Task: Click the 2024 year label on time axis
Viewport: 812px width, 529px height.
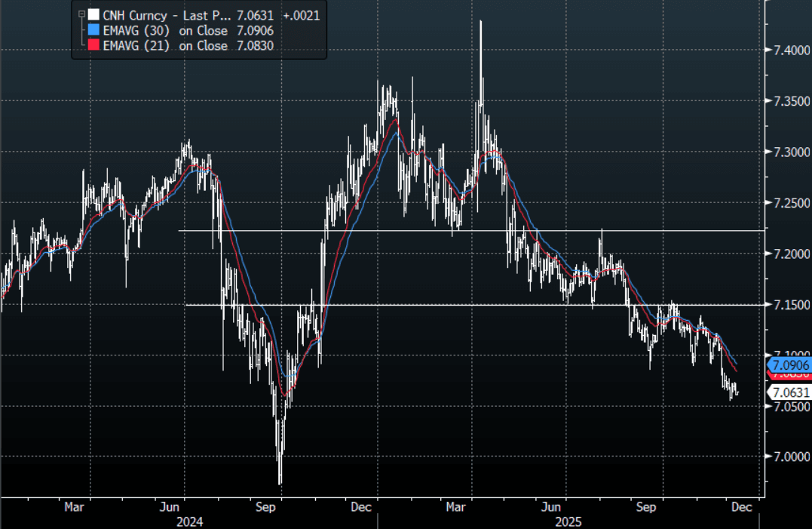Action: (x=188, y=521)
